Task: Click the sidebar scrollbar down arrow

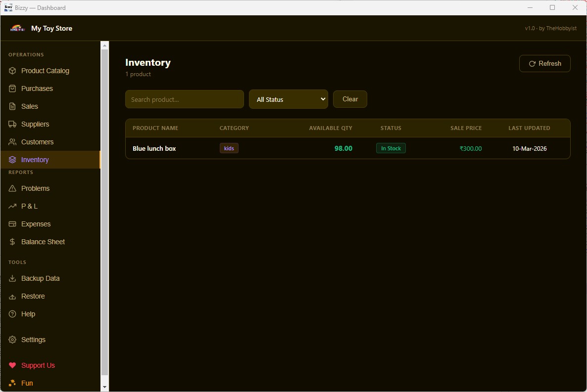Action: pos(104,387)
